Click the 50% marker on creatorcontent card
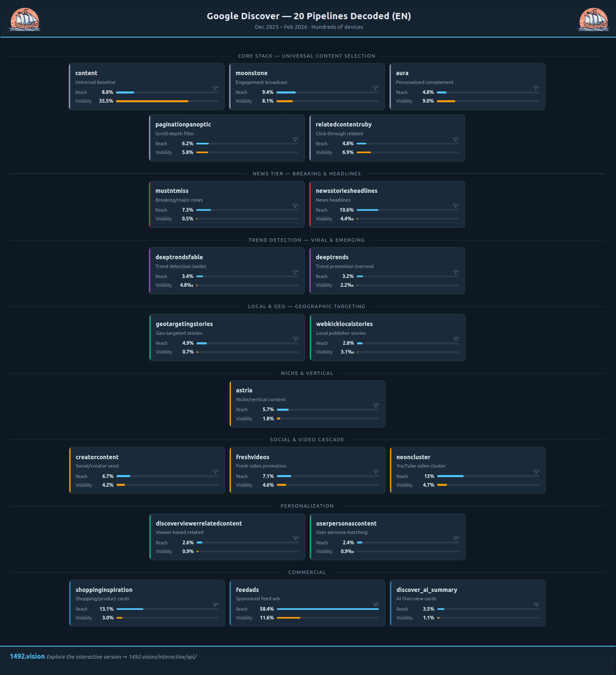The image size is (616, 675). click(215, 471)
